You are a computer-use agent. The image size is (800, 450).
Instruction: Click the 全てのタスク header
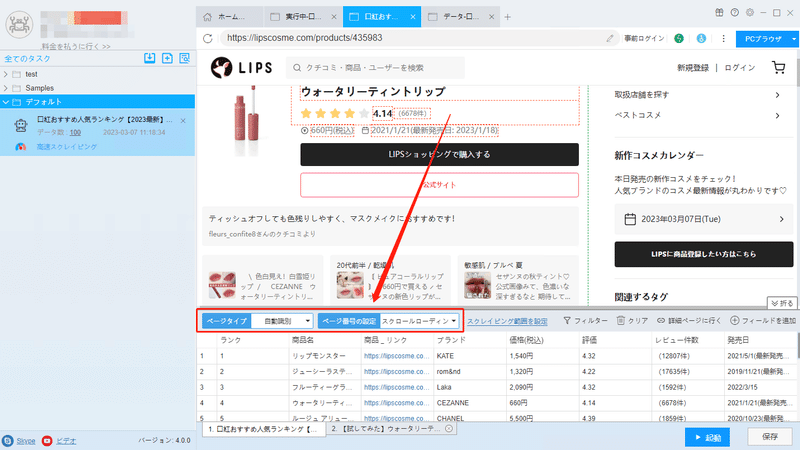coord(28,59)
